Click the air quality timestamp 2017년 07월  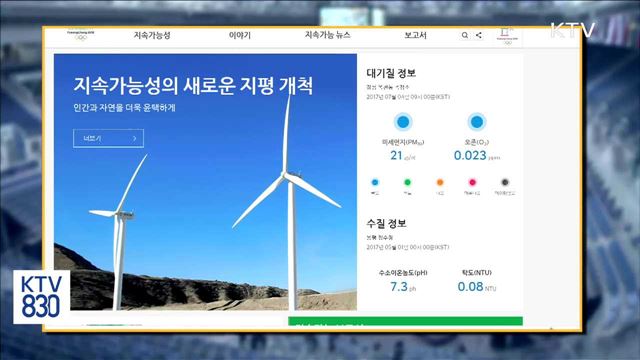point(408,97)
